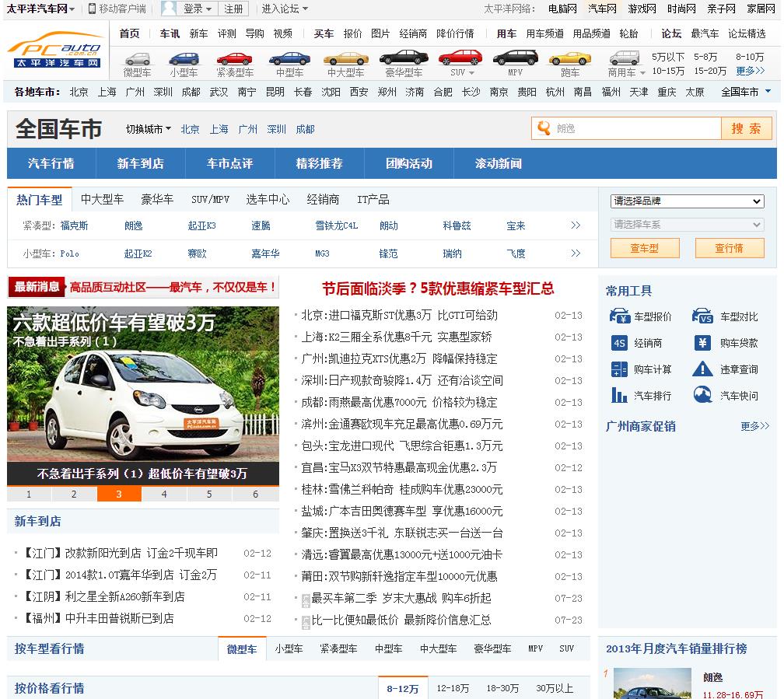Open the 评测 top menu item

pos(226,33)
